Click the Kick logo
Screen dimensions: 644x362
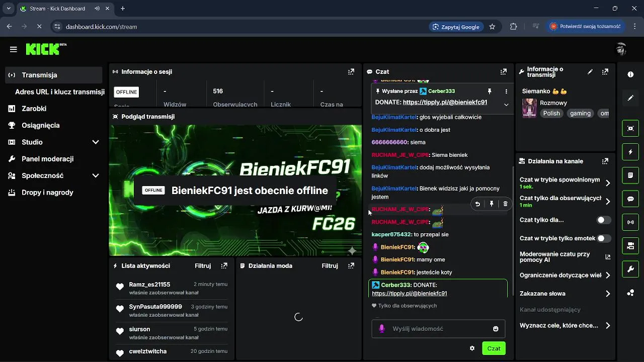coord(46,49)
